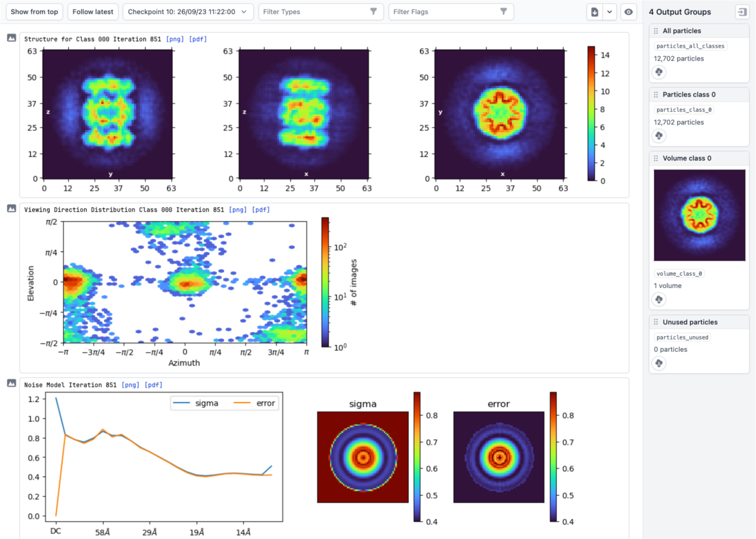Viewport: 756px width, 539px height.
Task: Click the Show from top button
Action: (34, 12)
